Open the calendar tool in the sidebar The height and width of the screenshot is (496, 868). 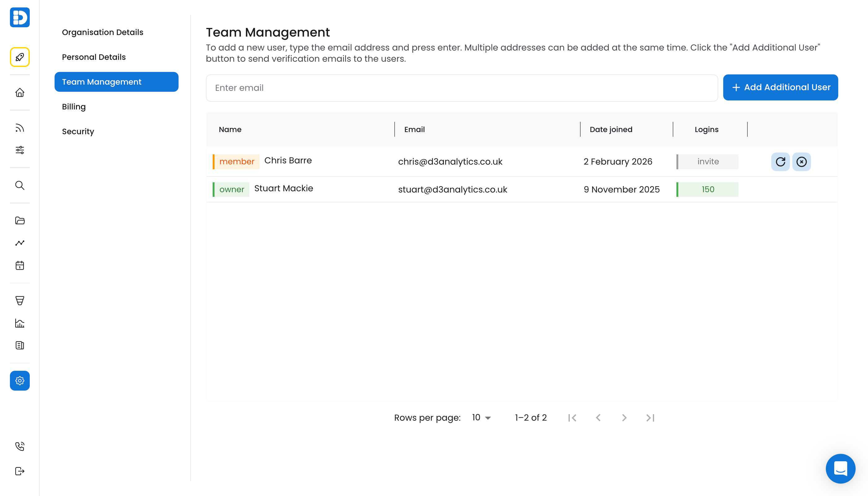coord(20,265)
